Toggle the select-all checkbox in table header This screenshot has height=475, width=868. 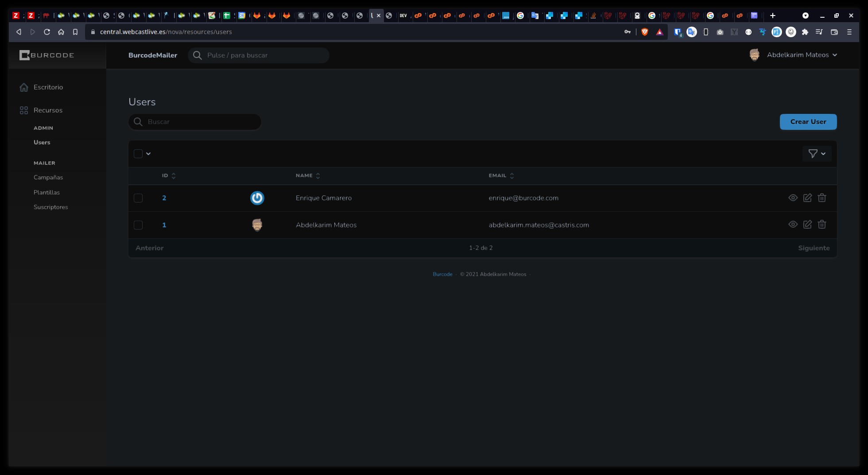click(x=138, y=154)
